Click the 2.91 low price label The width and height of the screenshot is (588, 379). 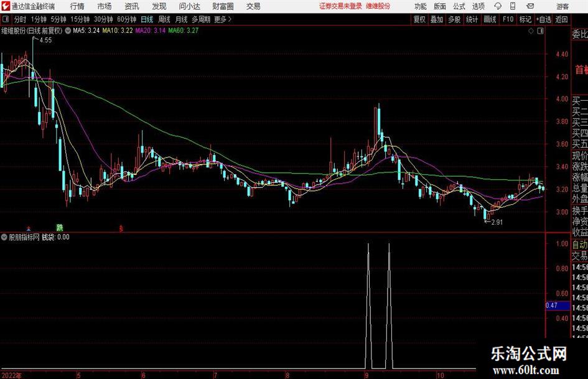click(x=497, y=222)
